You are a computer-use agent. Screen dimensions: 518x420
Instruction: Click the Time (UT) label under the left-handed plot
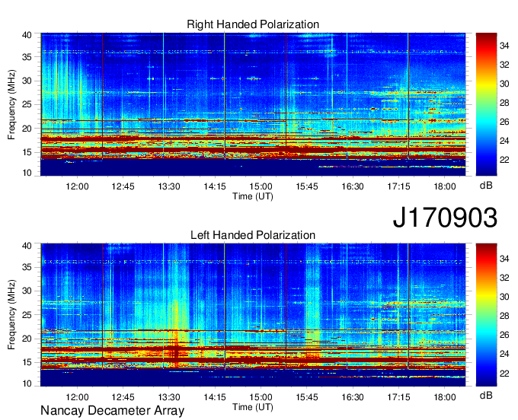pos(253,407)
